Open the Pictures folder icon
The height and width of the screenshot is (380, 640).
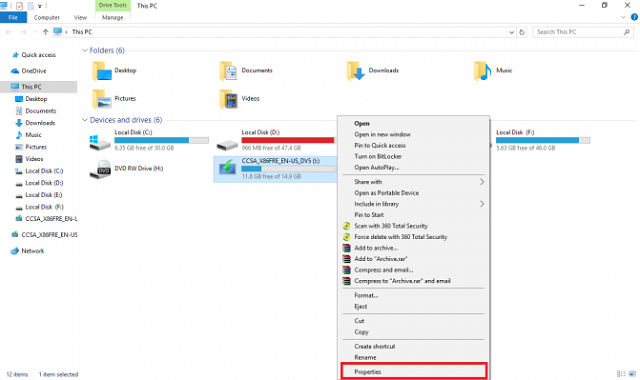102,99
